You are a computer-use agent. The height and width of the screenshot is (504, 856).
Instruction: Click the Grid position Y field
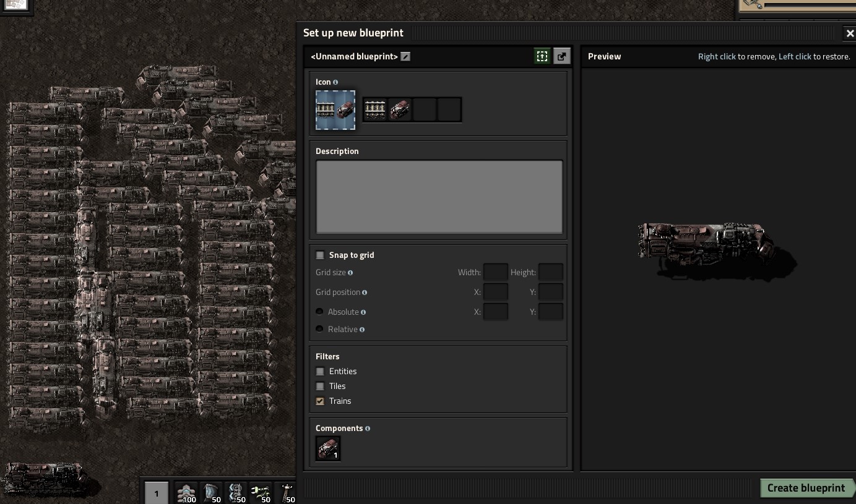[551, 292]
